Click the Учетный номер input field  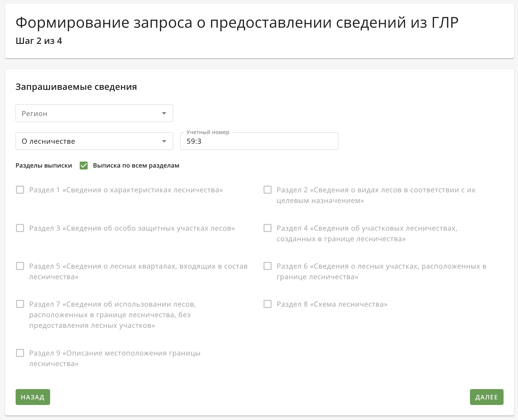pos(259,141)
